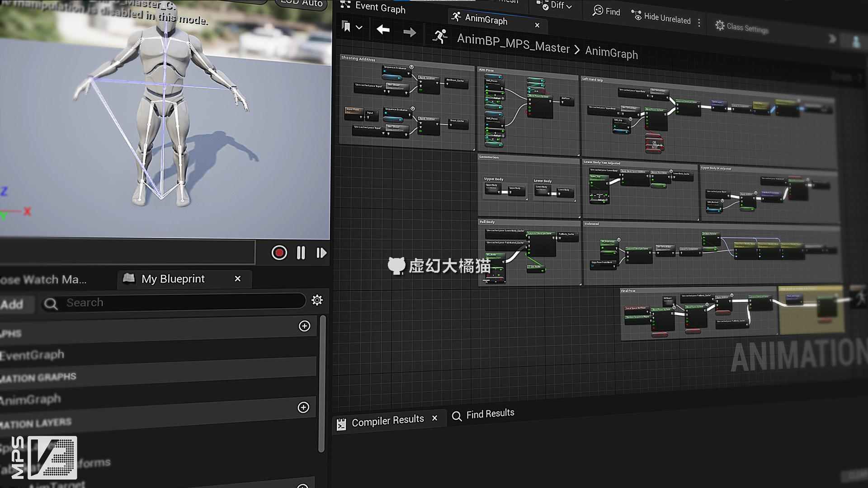Click the Compiler Results tab icon
This screenshot has height=488, width=868.
pyautogui.click(x=341, y=424)
